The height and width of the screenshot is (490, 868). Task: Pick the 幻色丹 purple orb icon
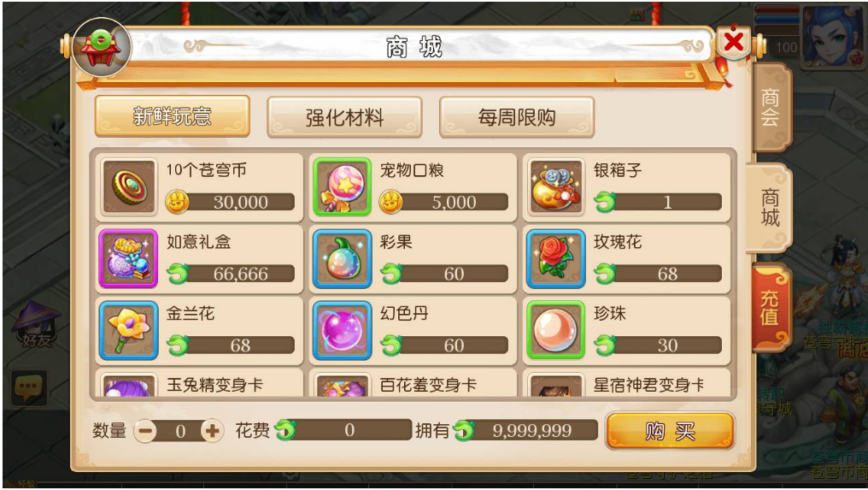tap(342, 330)
